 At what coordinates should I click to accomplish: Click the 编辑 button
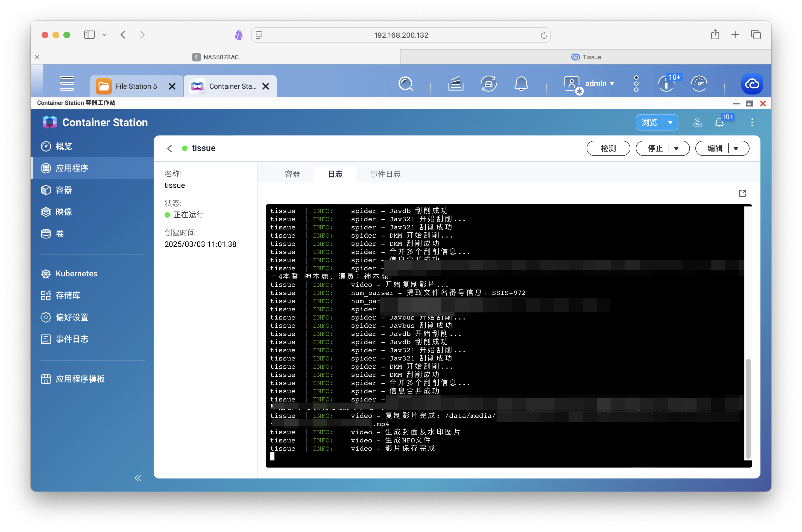[x=715, y=149]
